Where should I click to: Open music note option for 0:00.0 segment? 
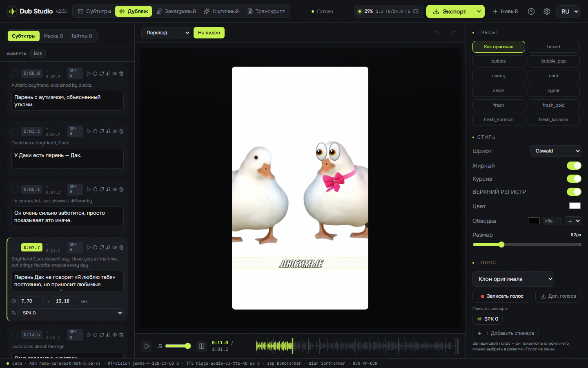pos(108,74)
